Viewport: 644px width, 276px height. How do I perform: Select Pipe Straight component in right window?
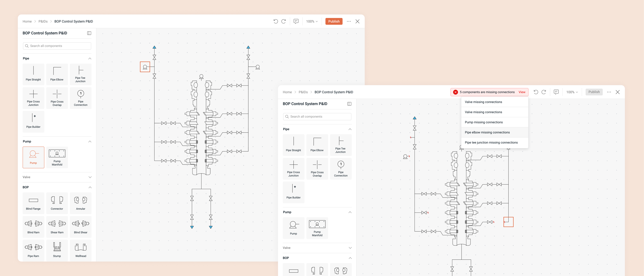(x=294, y=145)
